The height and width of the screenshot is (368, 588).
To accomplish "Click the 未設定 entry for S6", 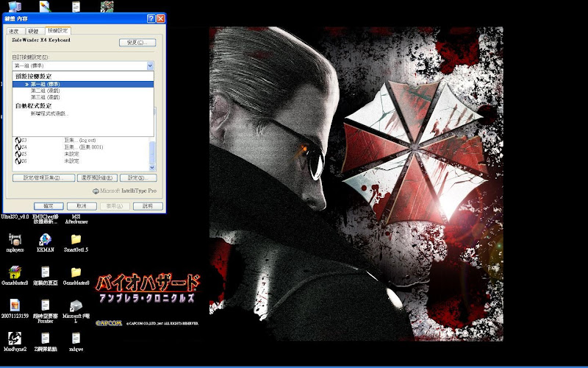I will coord(71,161).
